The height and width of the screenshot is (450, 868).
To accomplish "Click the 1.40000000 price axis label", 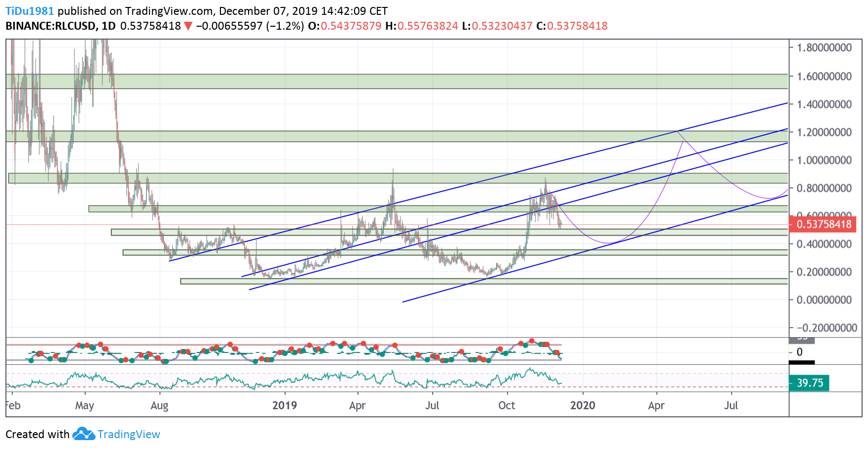I will coord(824,104).
